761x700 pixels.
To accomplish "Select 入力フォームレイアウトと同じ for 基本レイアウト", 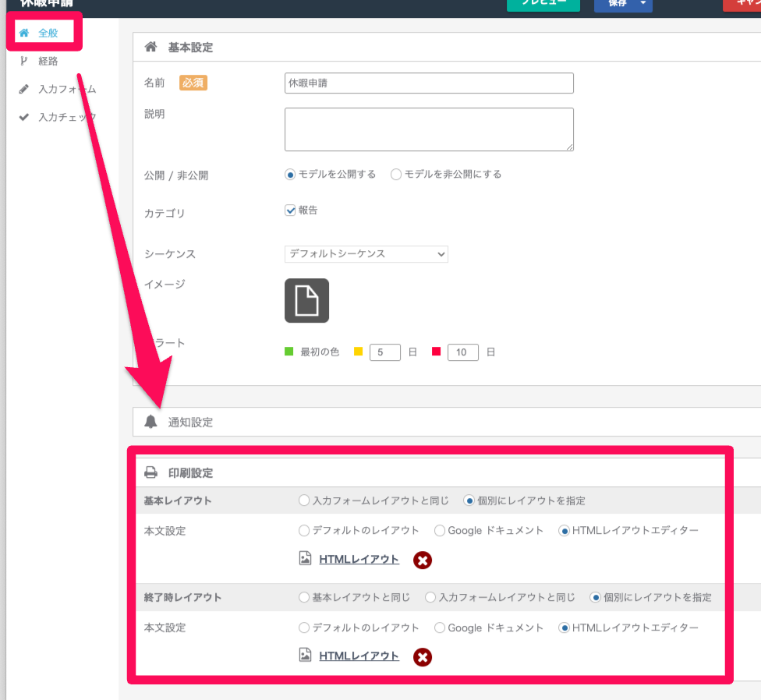I will tap(304, 500).
